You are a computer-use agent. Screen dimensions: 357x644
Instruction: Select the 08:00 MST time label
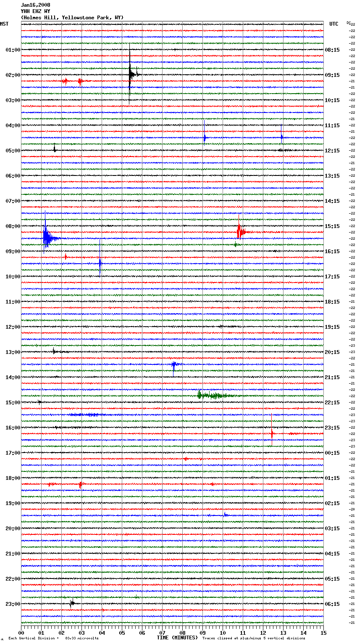coord(13,226)
